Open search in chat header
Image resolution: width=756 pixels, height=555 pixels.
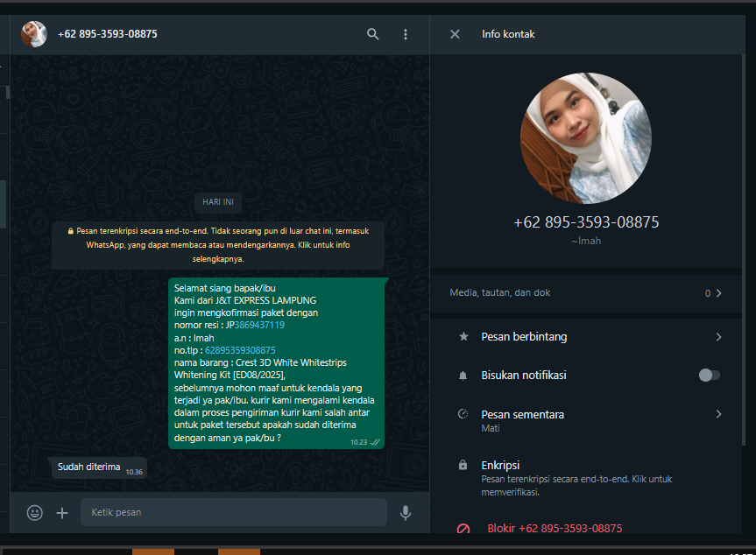point(372,34)
